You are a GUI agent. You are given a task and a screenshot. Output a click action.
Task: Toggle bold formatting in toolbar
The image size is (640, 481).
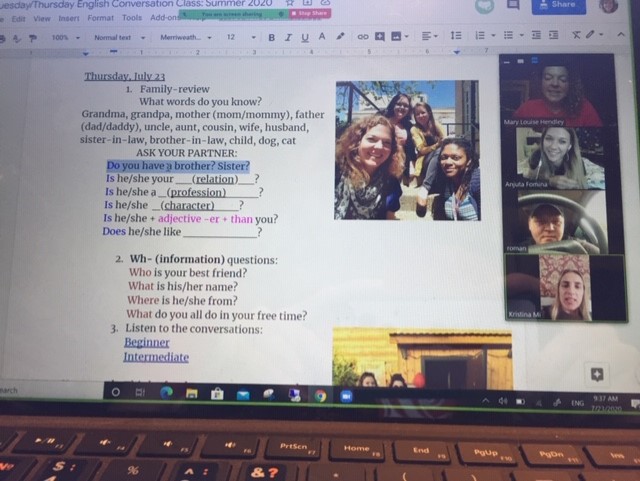coord(271,37)
